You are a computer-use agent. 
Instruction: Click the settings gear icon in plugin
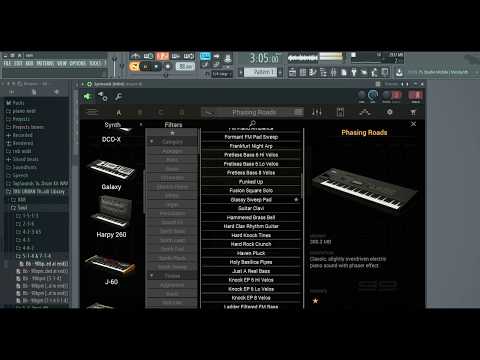[x=389, y=112]
